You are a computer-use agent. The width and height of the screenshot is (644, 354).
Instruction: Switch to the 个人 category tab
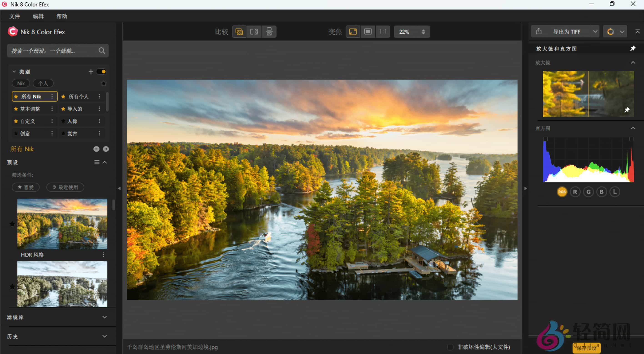coord(43,83)
